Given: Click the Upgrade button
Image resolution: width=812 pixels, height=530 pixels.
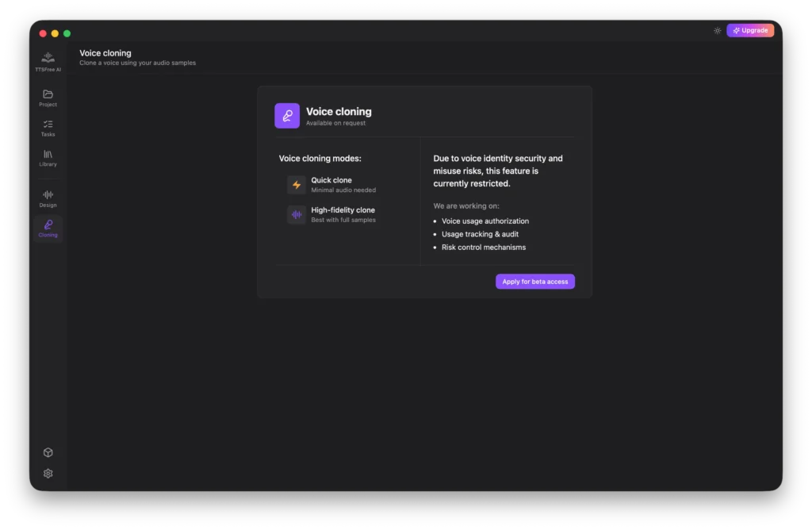Looking at the screenshot, I should point(750,31).
